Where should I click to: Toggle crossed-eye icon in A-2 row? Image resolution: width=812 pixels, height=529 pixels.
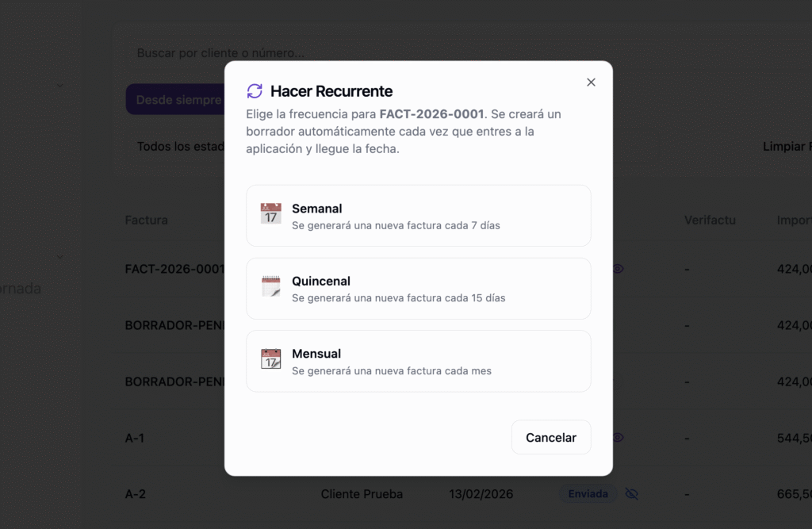[x=631, y=494]
